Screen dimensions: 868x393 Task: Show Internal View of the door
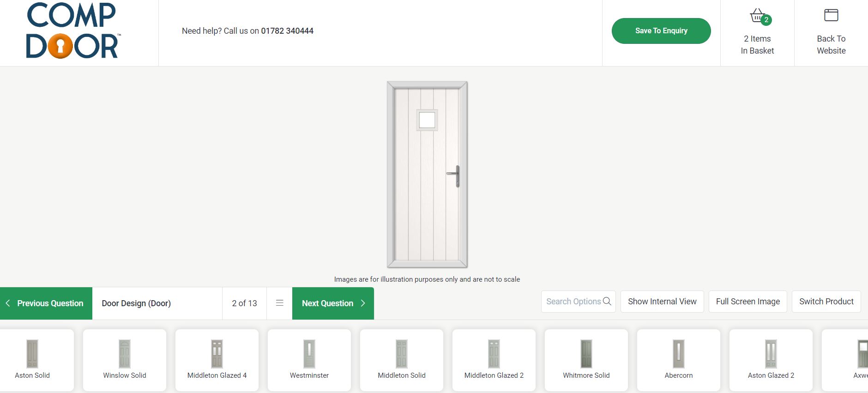662,301
